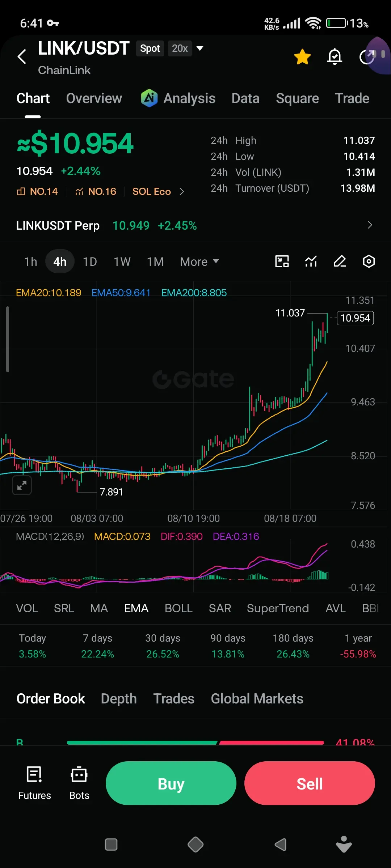Viewport: 391px width, 868px height.
Task: Tap the EMA200 indicator value
Action: tap(194, 293)
